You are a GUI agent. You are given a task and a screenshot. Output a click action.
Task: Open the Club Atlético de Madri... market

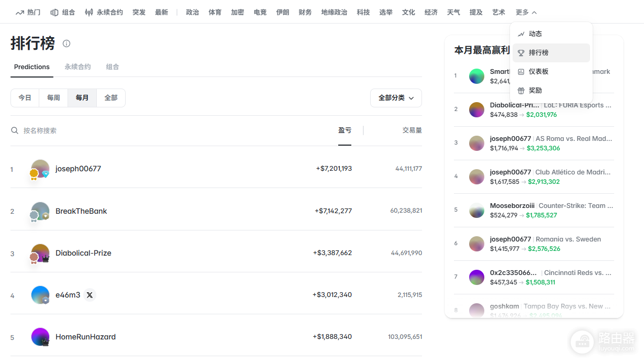[573, 172]
